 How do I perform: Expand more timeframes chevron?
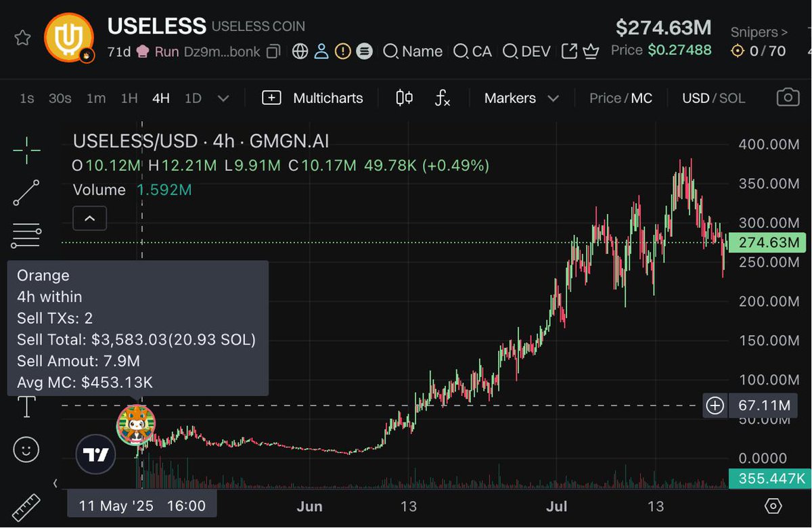pos(223,98)
